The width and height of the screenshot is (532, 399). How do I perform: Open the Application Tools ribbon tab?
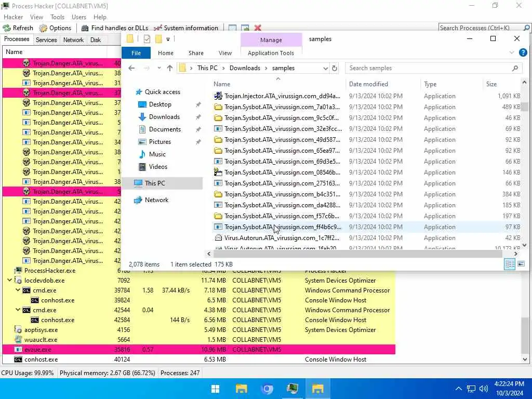click(x=271, y=53)
